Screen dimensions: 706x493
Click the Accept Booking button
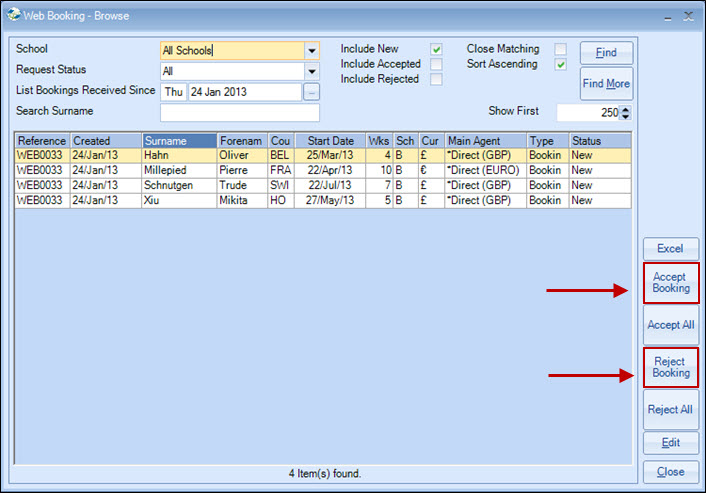(x=670, y=283)
